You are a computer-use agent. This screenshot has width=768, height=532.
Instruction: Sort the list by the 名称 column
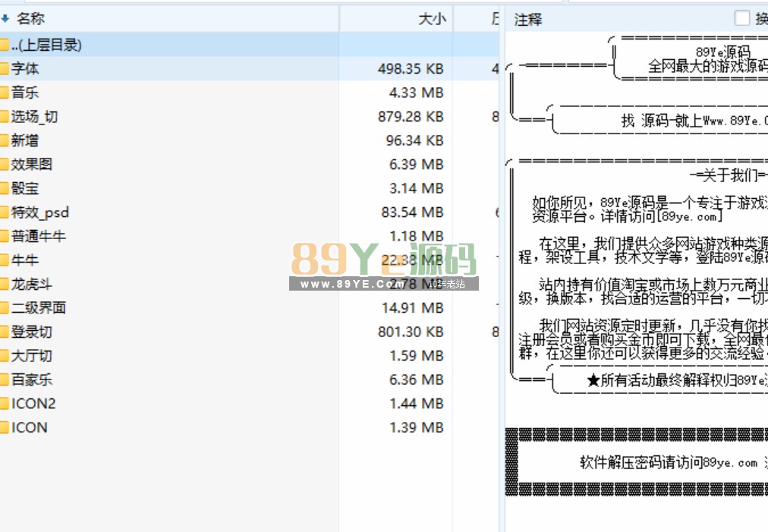[x=30, y=19]
